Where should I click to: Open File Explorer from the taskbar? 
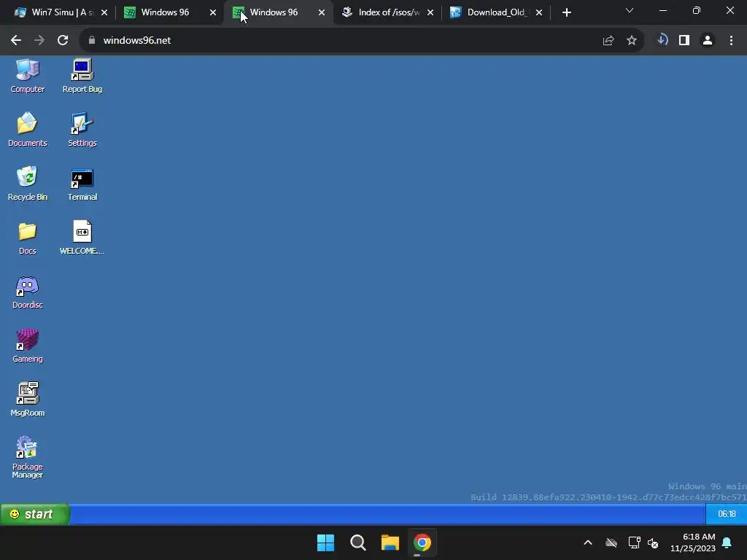click(x=390, y=542)
